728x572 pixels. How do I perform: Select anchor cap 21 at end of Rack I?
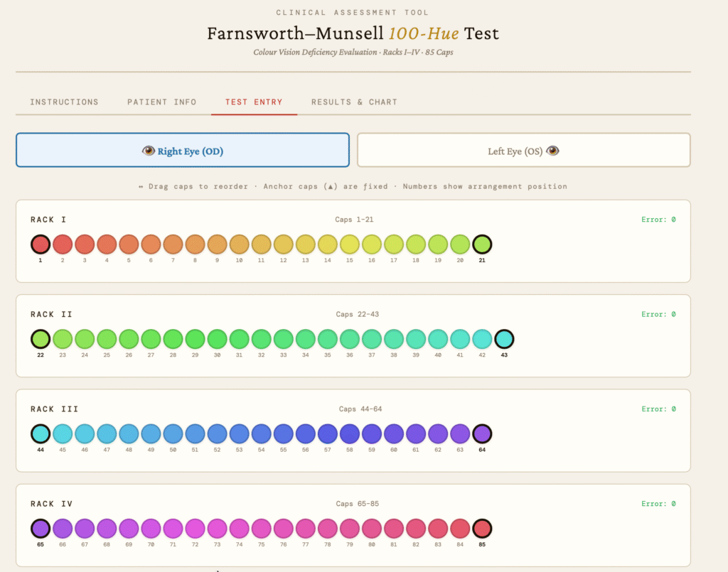coord(482,244)
